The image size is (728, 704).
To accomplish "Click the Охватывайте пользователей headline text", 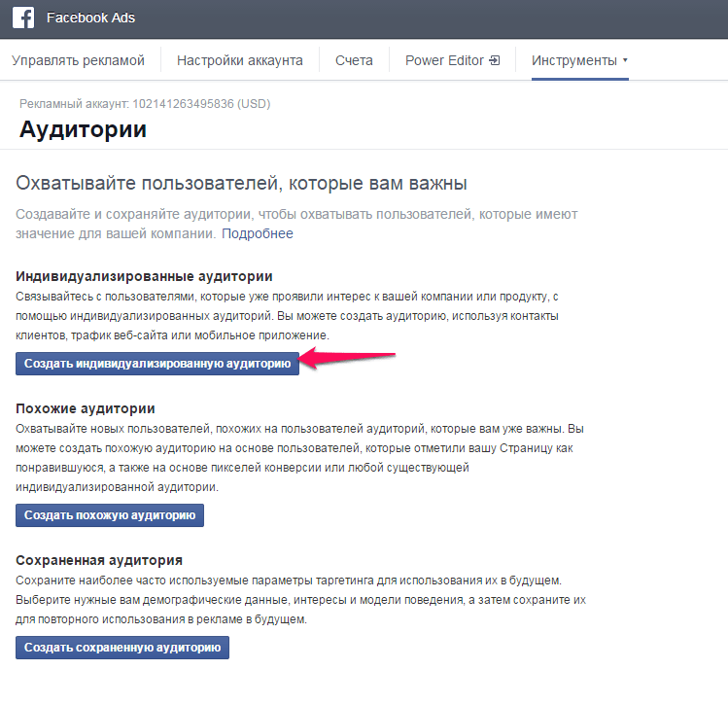I will 241,184.
